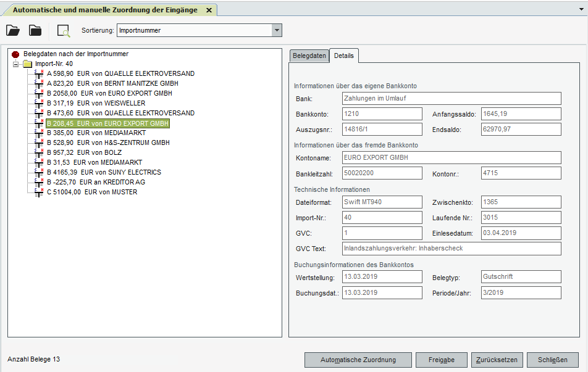The width and height of the screenshot is (588, 372).
Task: Click the Bankleitzahl field showing 50020200
Action: (382, 173)
